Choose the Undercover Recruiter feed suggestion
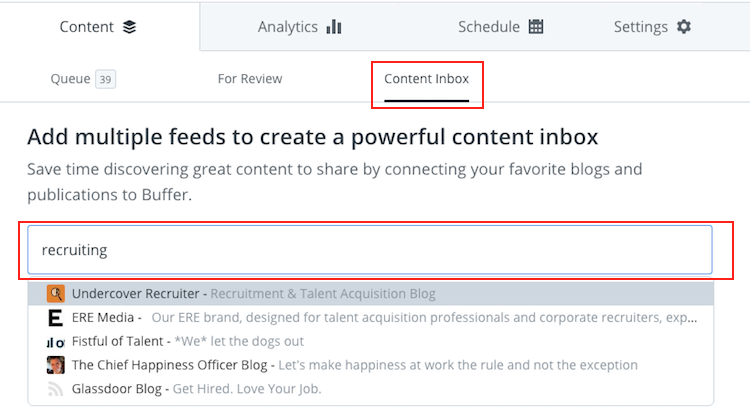This screenshot has height=418, width=750. click(x=371, y=294)
